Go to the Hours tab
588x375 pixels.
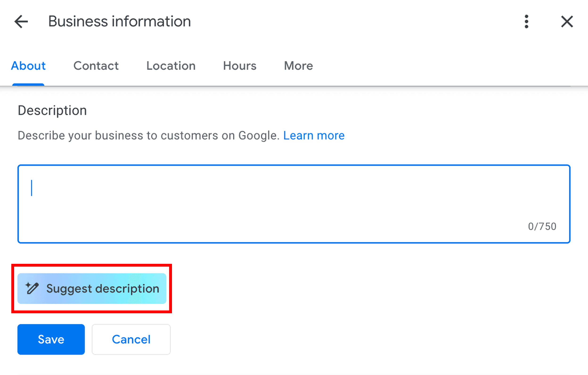[240, 66]
